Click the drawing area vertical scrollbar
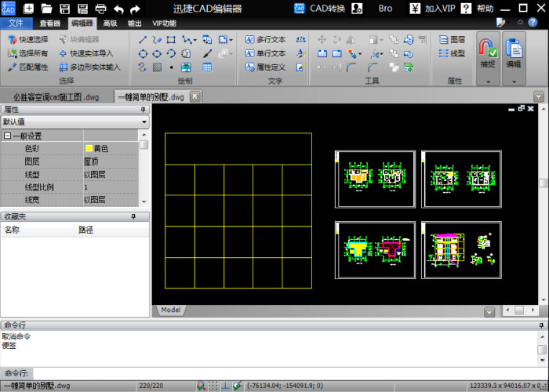Viewport: 549px width, 392px height. point(543,204)
